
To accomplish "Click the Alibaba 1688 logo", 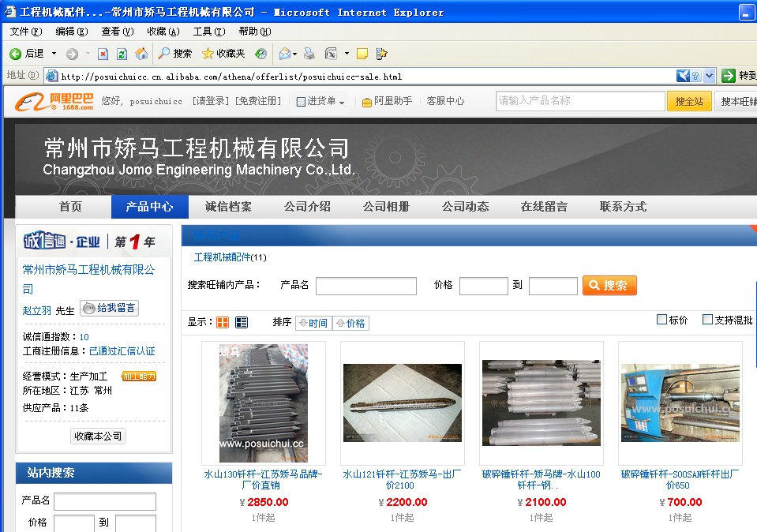I will point(54,101).
